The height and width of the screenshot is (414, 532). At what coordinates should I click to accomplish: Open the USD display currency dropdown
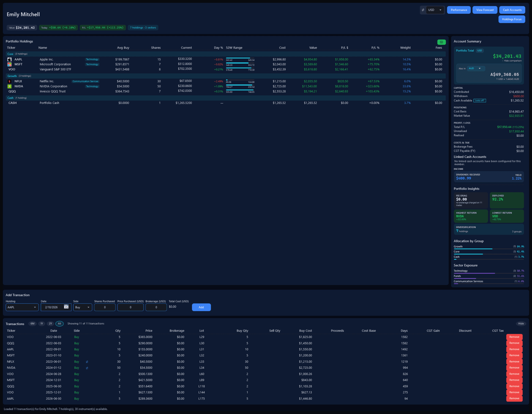pyautogui.click(x=435, y=10)
